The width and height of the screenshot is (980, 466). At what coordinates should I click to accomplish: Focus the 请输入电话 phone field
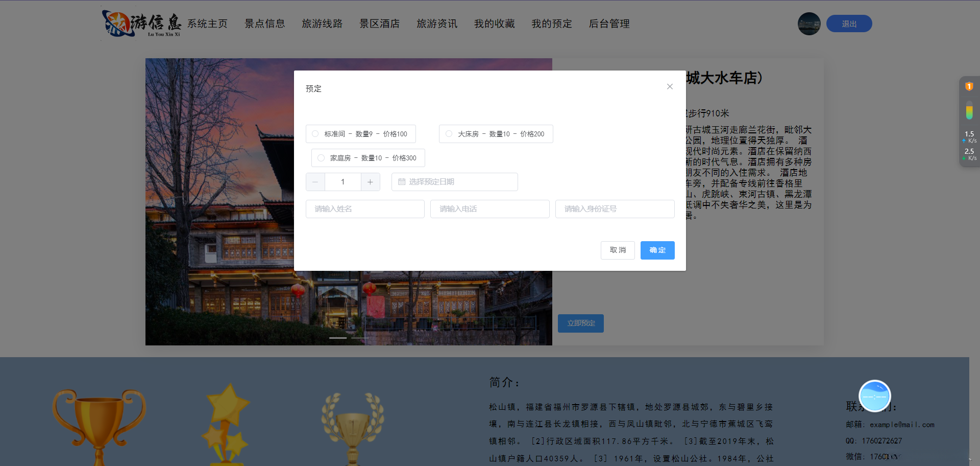click(x=490, y=209)
